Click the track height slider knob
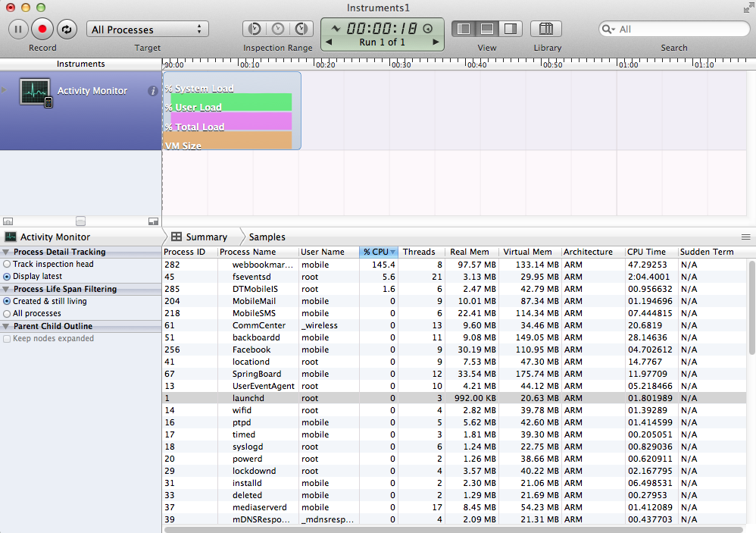The image size is (756, 533). point(80,221)
